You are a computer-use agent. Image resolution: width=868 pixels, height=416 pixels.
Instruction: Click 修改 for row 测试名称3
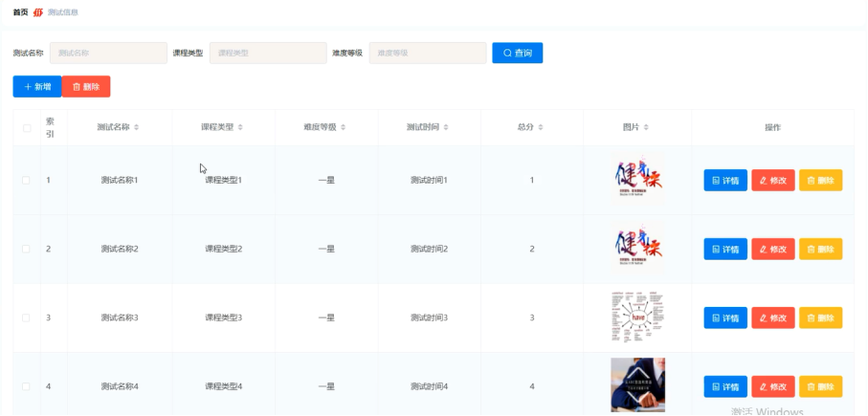773,317
